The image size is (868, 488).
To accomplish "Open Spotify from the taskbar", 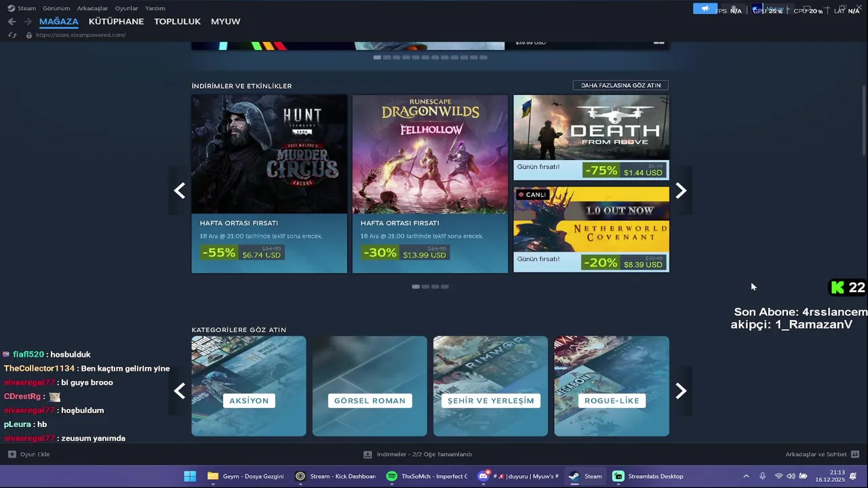I will [427, 476].
